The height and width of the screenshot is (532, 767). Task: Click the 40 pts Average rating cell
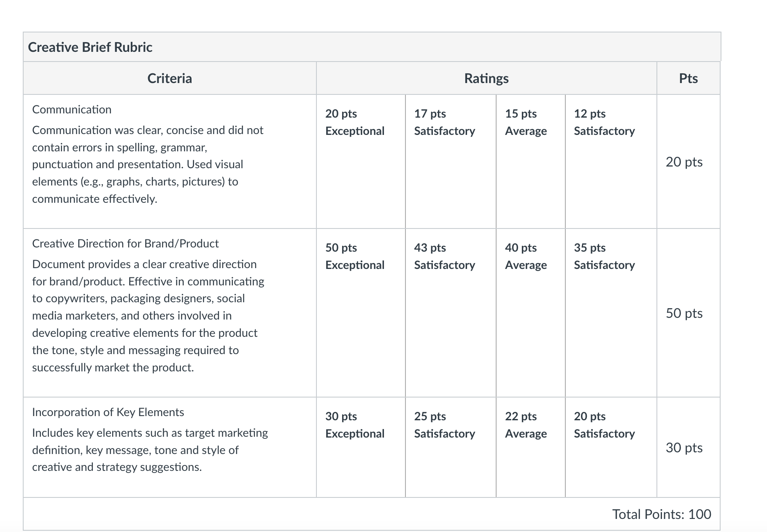[531, 313]
